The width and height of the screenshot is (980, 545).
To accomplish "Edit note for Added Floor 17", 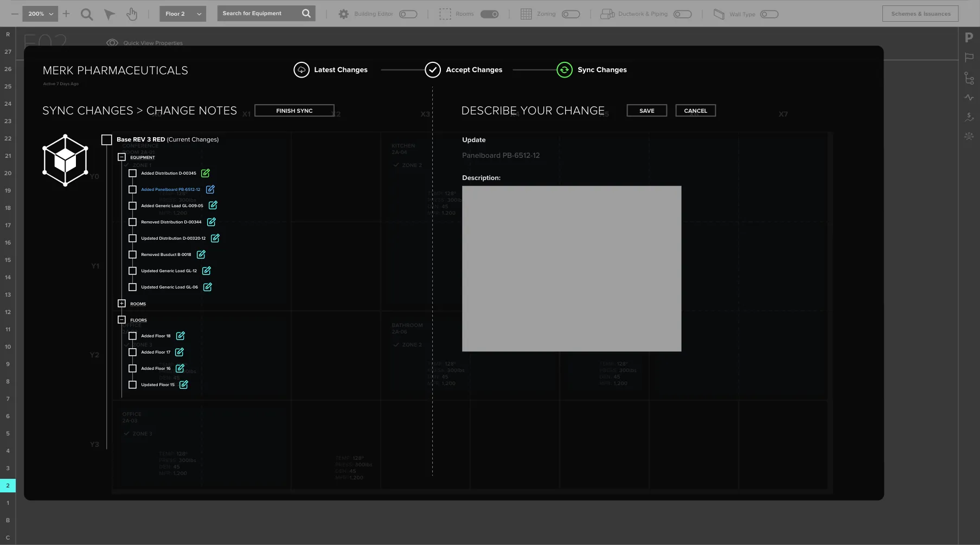I will click(x=180, y=352).
